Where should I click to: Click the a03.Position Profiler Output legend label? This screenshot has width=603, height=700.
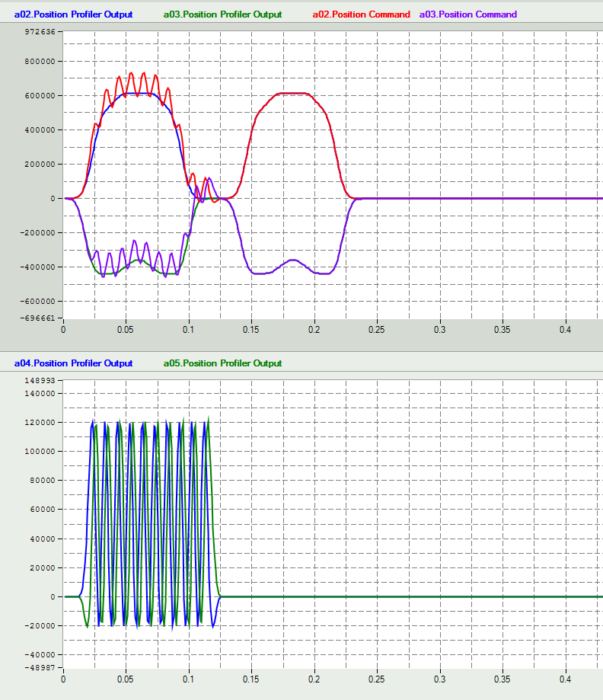click(222, 14)
